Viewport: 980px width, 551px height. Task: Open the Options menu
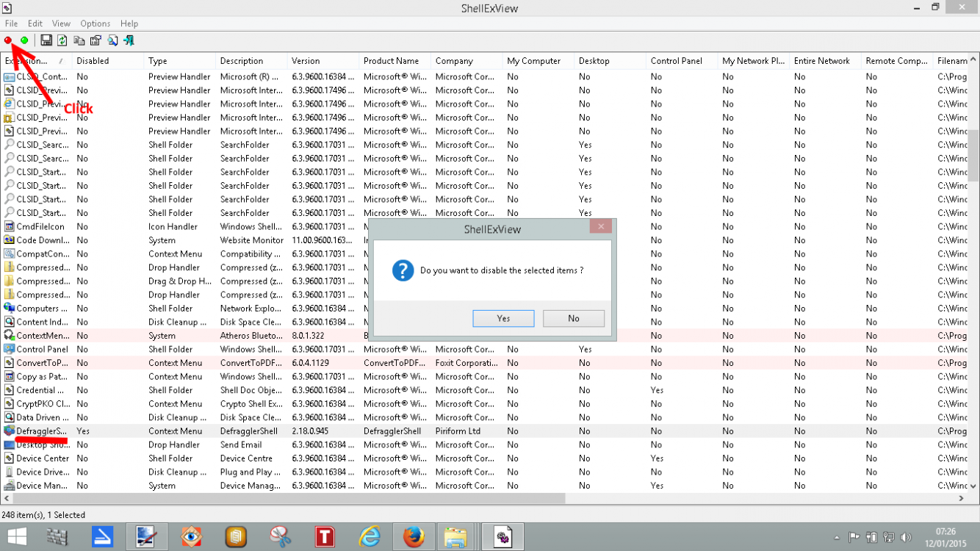(x=96, y=24)
